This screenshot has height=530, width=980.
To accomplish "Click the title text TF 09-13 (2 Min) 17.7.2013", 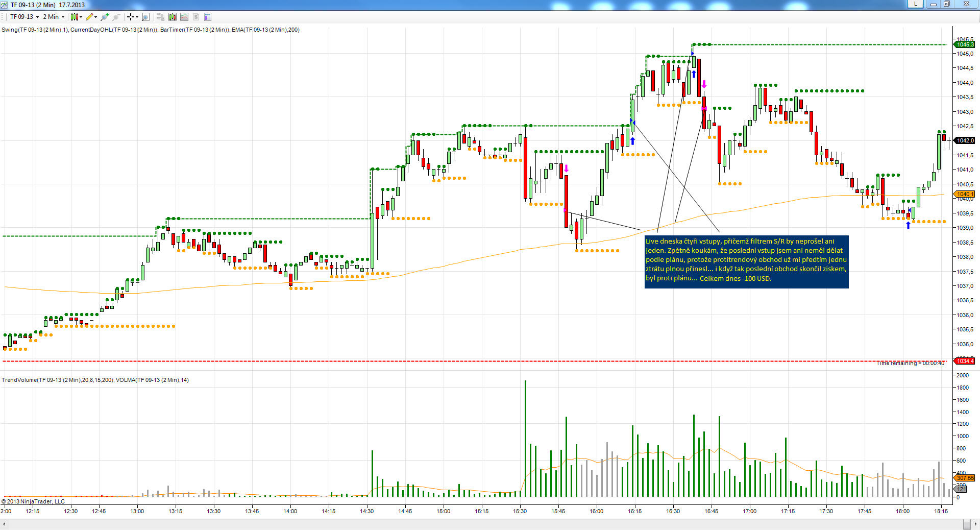I will [x=48, y=5].
